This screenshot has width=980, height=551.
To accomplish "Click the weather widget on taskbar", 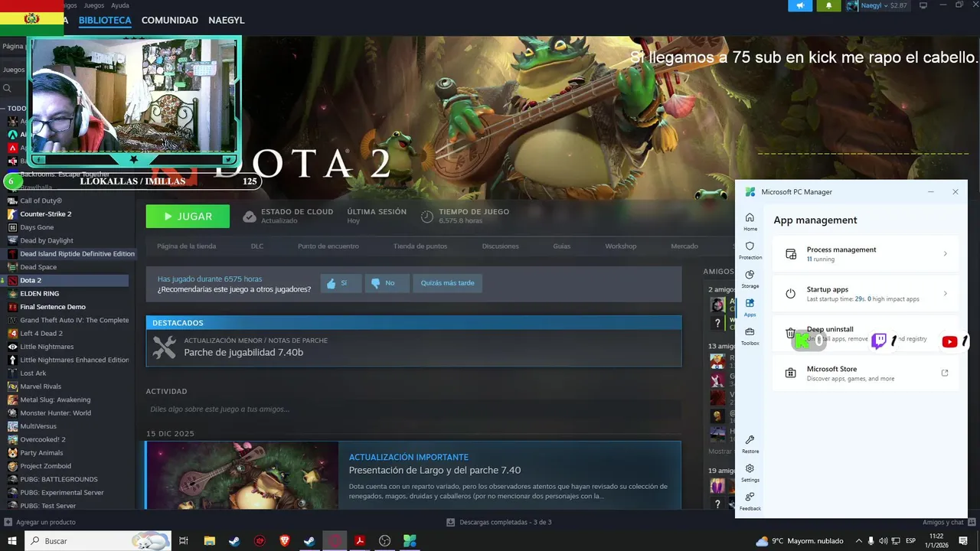I will [x=799, y=541].
